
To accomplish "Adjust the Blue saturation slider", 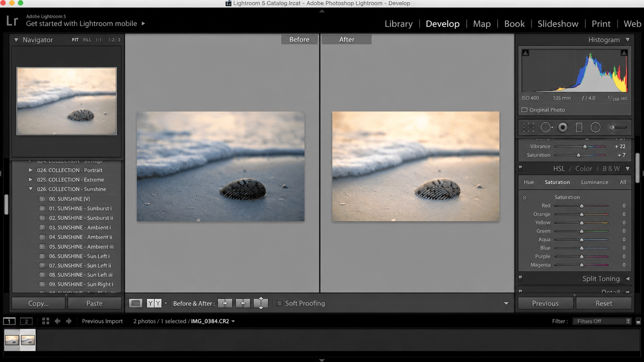I will [x=582, y=248].
